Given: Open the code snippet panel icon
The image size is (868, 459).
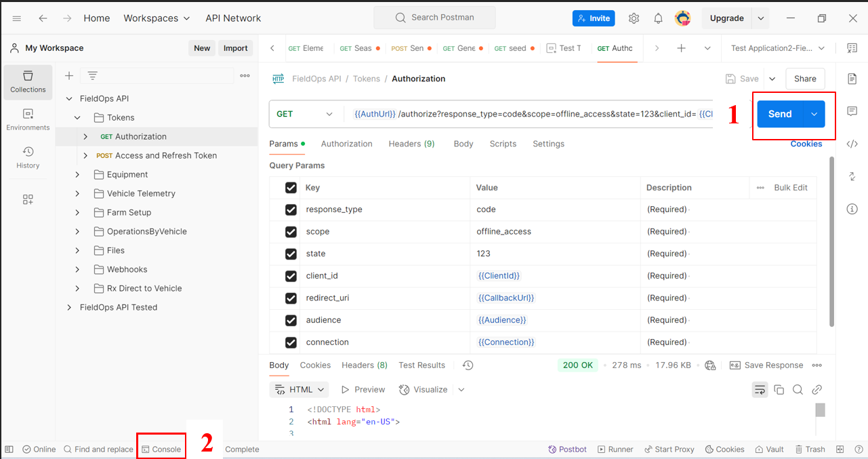Looking at the screenshot, I should (x=852, y=144).
